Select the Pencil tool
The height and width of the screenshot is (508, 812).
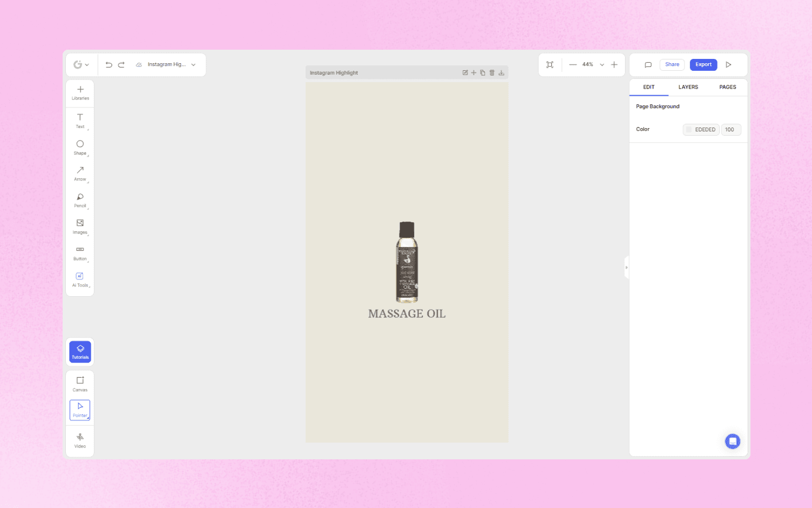point(80,199)
